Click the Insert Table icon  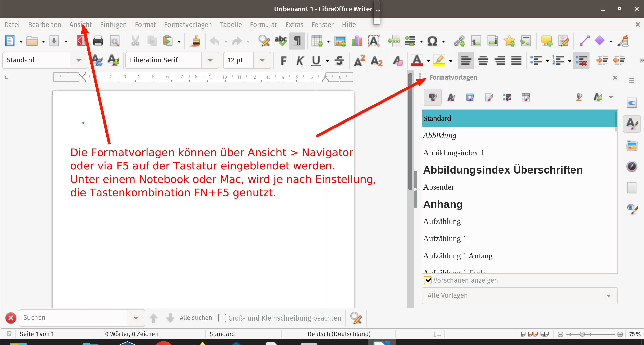click(317, 41)
